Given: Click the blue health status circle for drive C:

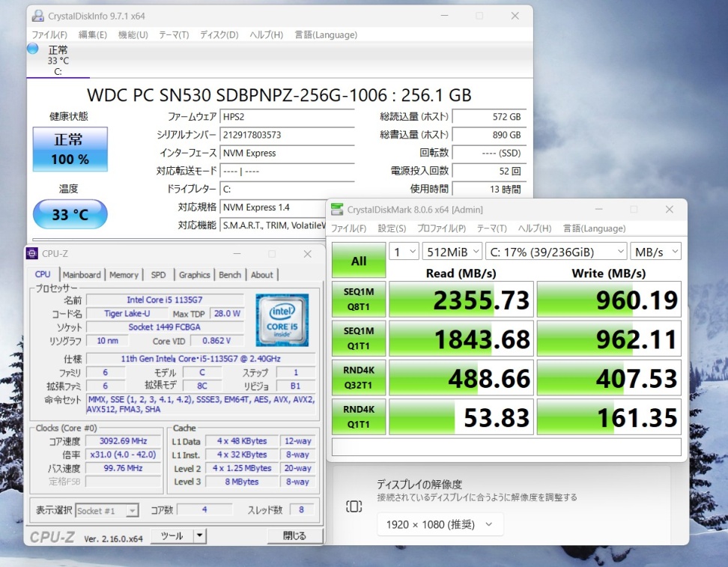Looking at the screenshot, I should coord(32,48).
